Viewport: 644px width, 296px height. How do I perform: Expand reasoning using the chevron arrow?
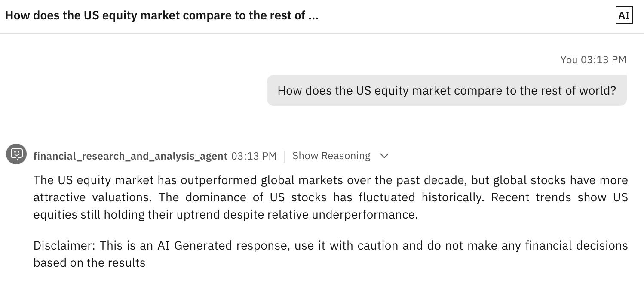click(384, 156)
